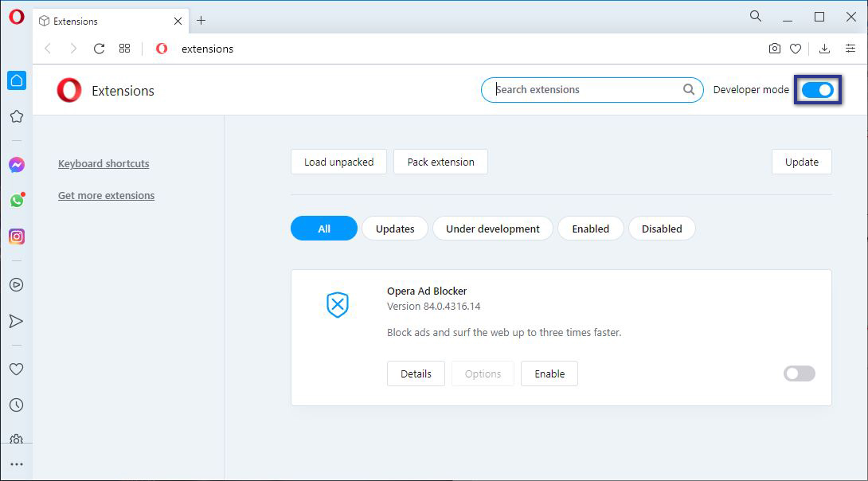Open the tab tiles icon next to reload

tap(124, 49)
